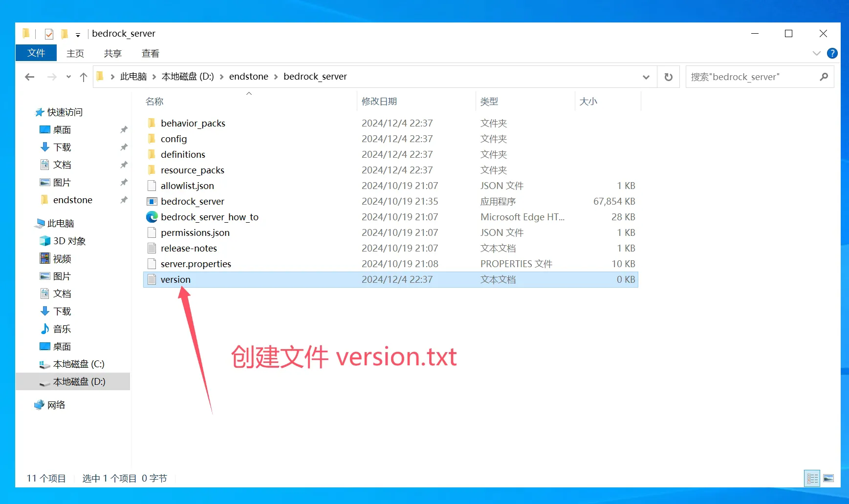Switch to large icons view
Viewport: 849px width, 504px height.
(828, 478)
